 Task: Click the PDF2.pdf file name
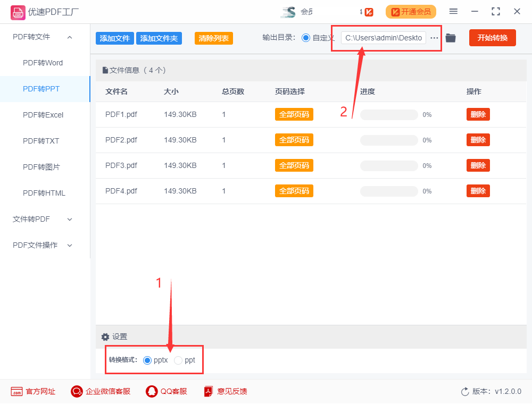click(x=121, y=140)
